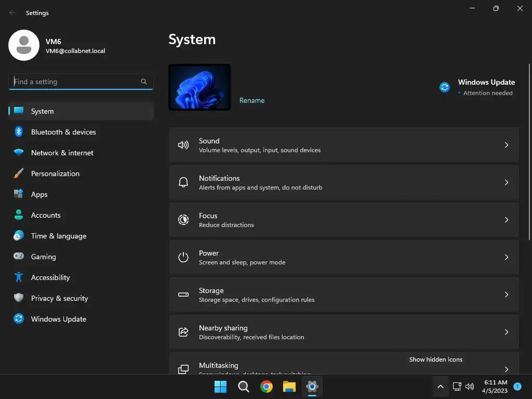
Task: Click the Bluetooth icon in the sidebar
Action: click(x=19, y=131)
